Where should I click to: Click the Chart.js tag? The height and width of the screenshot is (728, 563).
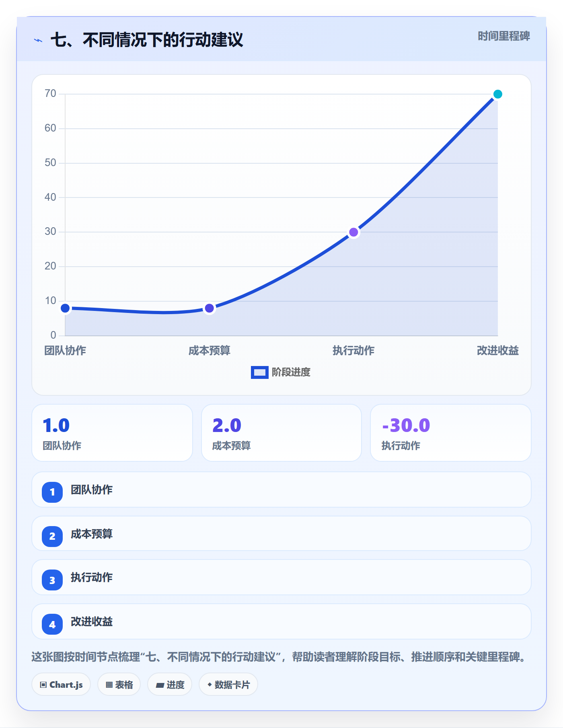[x=61, y=685]
